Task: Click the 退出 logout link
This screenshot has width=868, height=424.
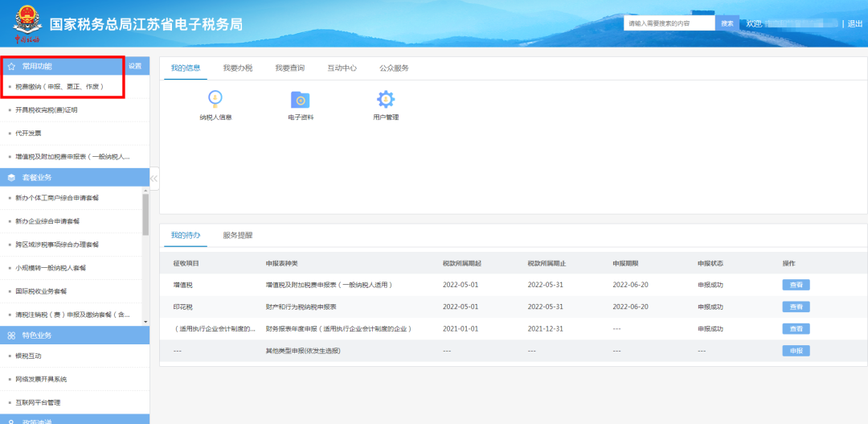Action: (854, 24)
